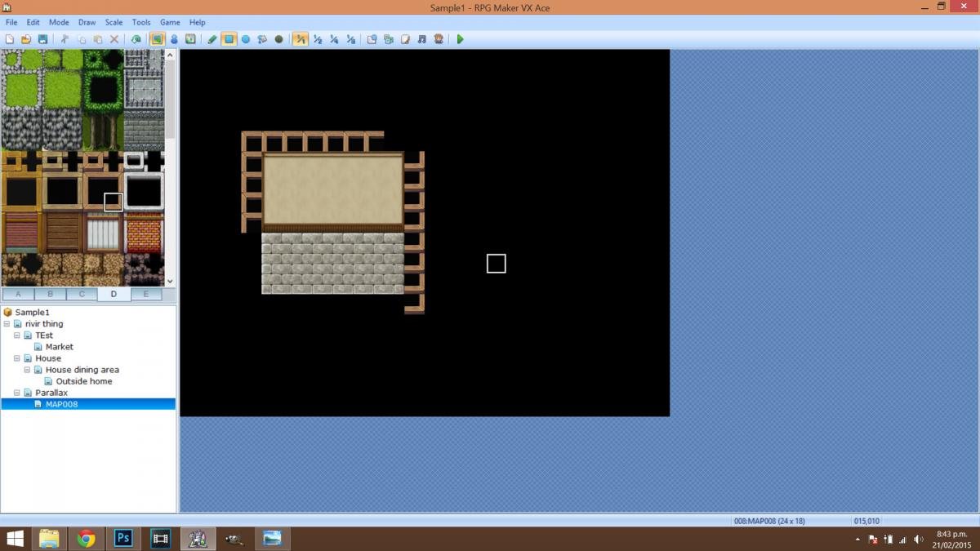This screenshot has width=980, height=551.
Task: Open the Character Generator icon
Action: click(439, 38)
